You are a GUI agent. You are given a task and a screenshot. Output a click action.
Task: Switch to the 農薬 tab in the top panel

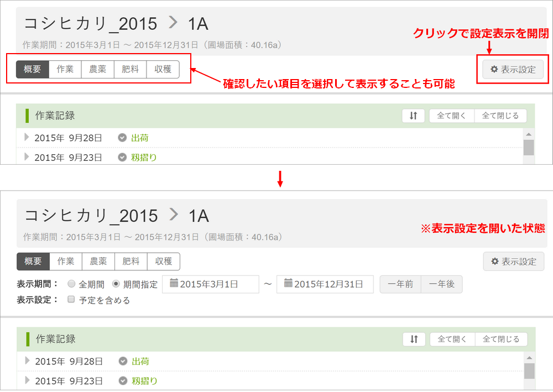[x=98, y=70]
